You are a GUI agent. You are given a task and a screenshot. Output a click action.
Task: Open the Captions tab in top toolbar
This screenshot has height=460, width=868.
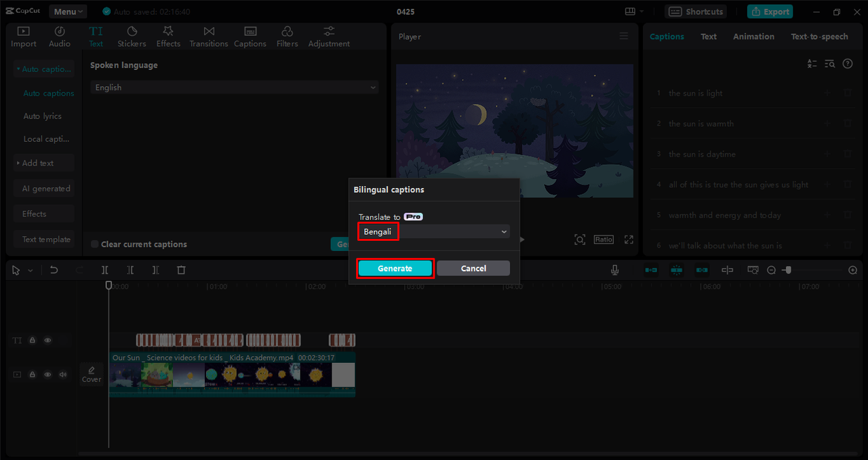tap(250, 37)
